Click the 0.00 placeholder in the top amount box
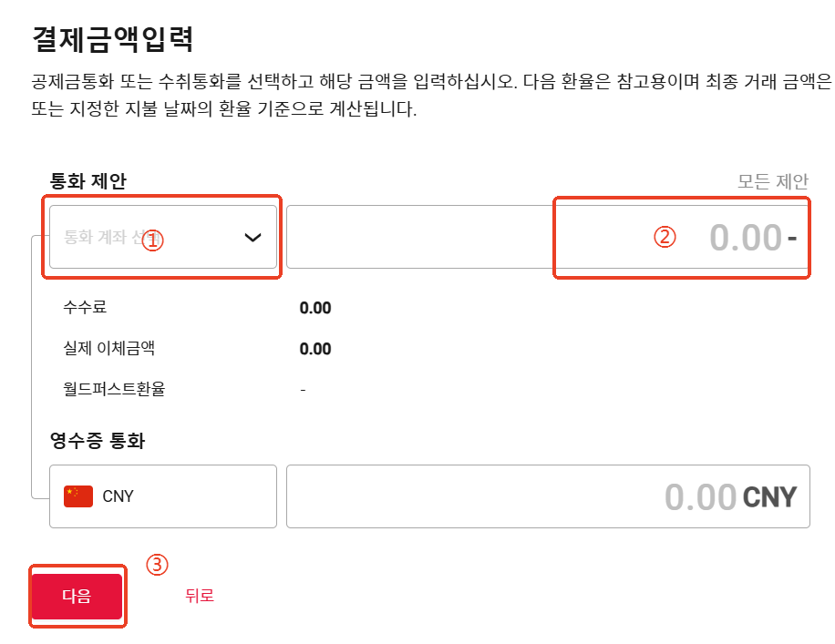Screen dimensions: 835x644 click(746, 238)
